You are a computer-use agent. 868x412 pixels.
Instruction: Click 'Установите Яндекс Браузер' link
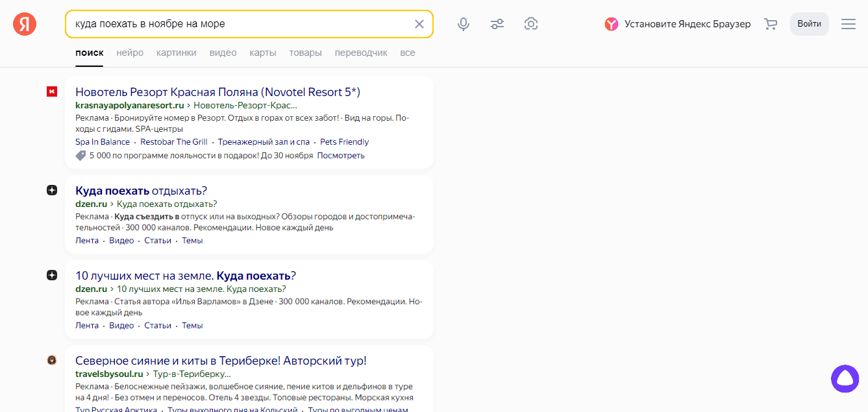click(x=688, y=24)
